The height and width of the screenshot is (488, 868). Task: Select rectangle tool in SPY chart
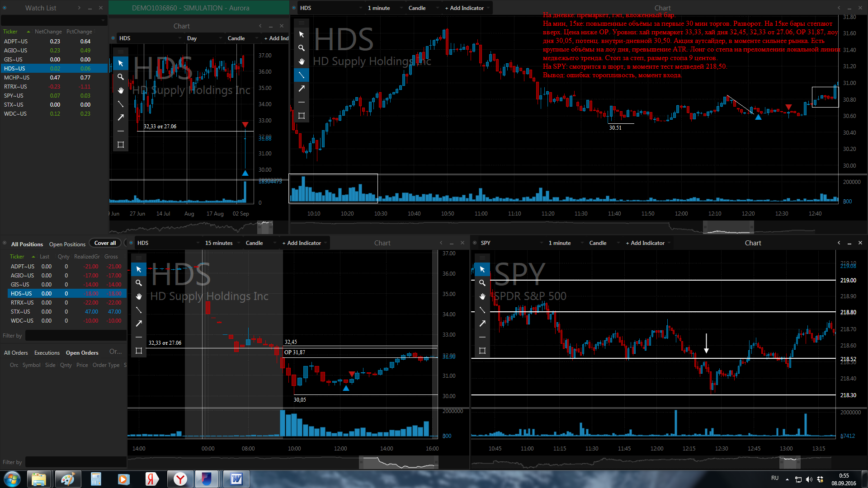click(482, 351)
